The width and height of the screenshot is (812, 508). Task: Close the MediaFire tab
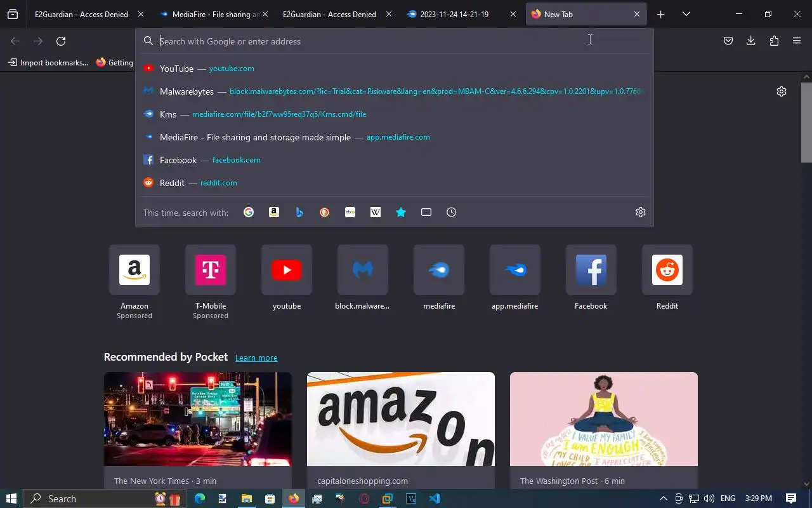click(265, 14)
